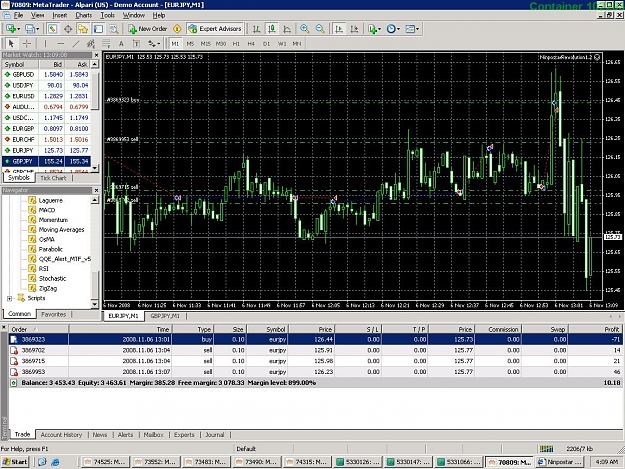Select the Text 'A' tool
Viewport: 625px width, 469px height.
[x=121, y=43]
